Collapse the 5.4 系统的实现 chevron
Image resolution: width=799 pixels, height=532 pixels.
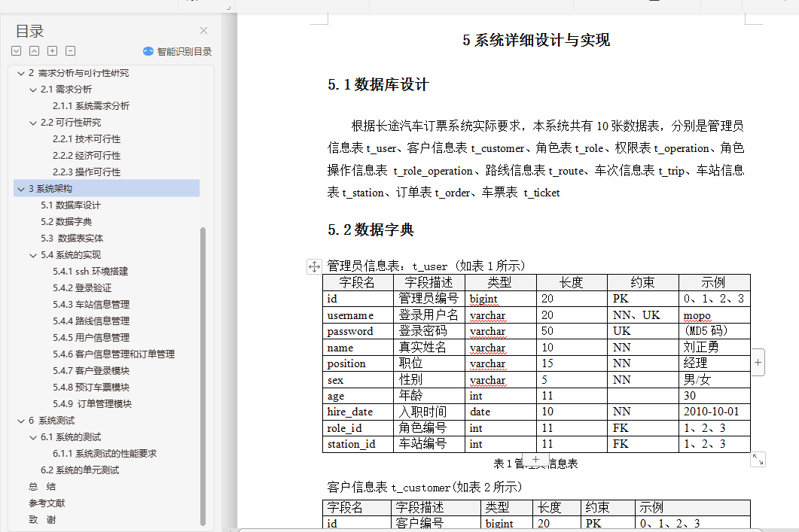[x=33, y=256]
